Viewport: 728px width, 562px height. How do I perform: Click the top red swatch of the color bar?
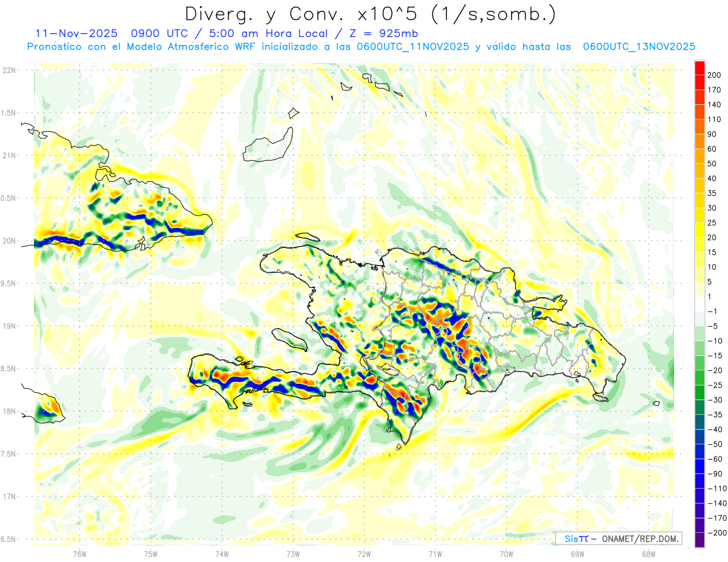pos(699,68)
